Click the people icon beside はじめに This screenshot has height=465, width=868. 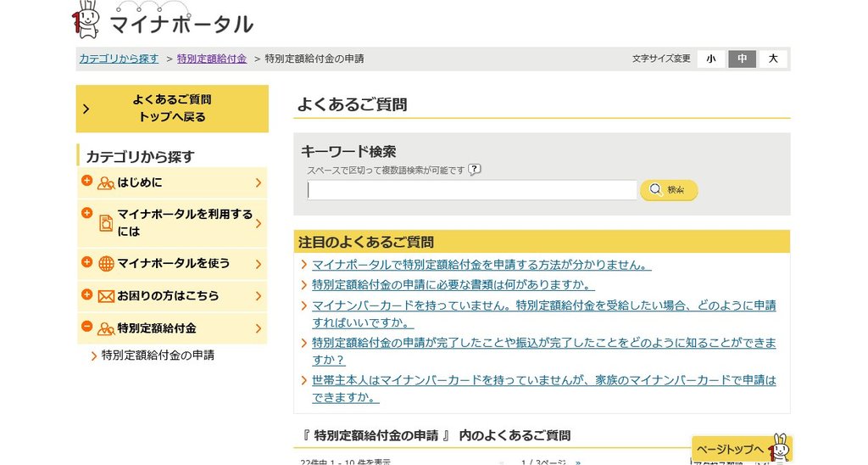pos(106,183)
